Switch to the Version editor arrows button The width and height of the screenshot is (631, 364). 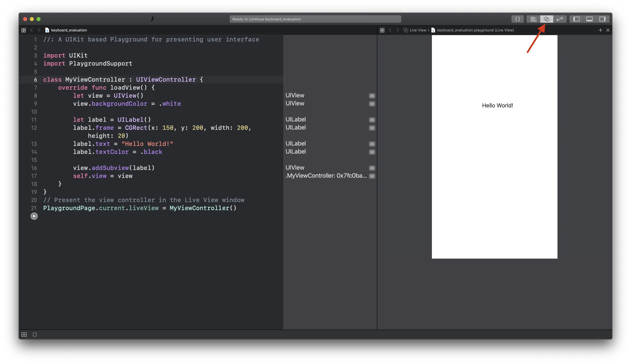tap(559, 19)
